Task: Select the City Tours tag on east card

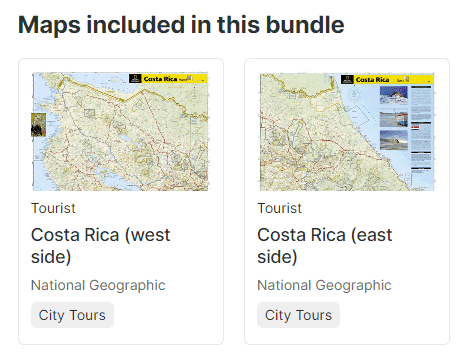Action: pyautogui.click(x=298, y=315)
